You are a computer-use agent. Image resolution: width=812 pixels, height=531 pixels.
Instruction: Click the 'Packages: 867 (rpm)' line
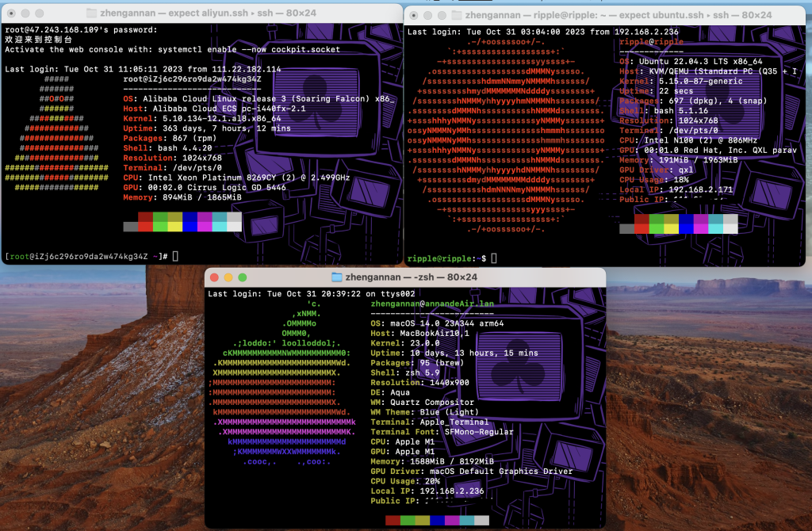pyautogui.click(x=170, y=138)
